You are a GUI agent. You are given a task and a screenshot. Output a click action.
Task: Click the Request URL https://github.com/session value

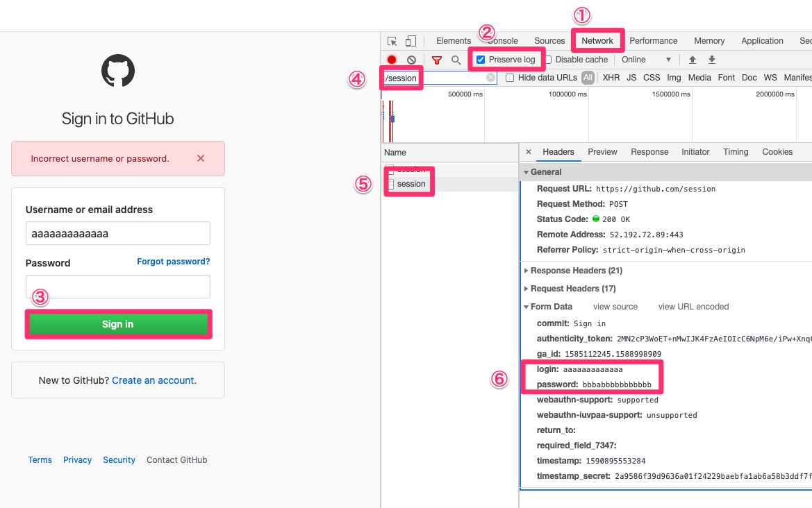click(656, 189)
